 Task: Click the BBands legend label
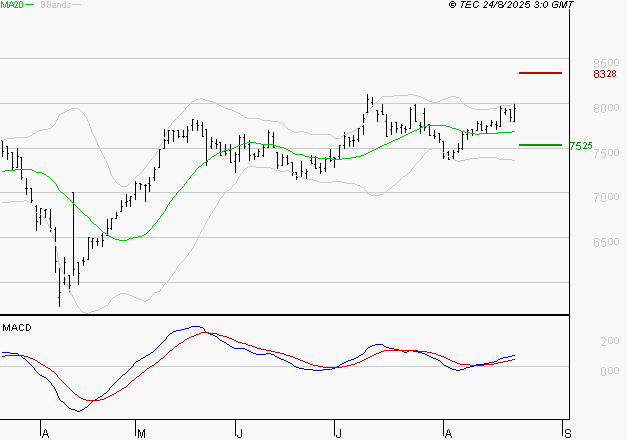click(53, 5)
